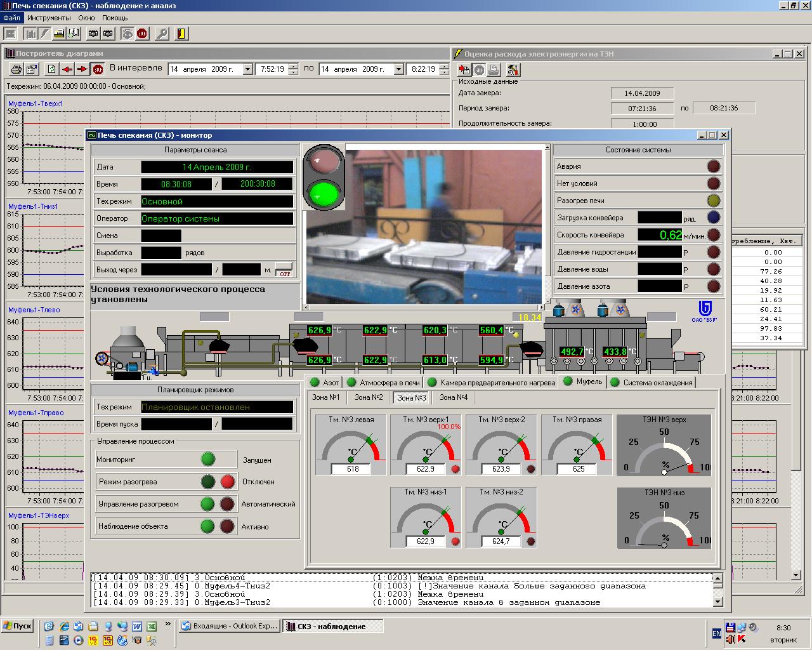Switch to Входящие Outlook Express in taskbar

click(229, 626)
